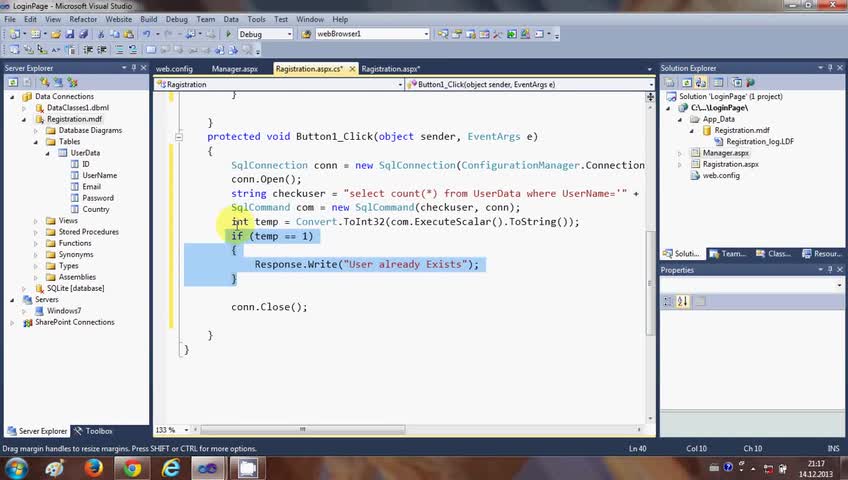Click Connect to Database icon in Server Explorer
This screenshot has width=848, height=480.
tap(45, 82)
